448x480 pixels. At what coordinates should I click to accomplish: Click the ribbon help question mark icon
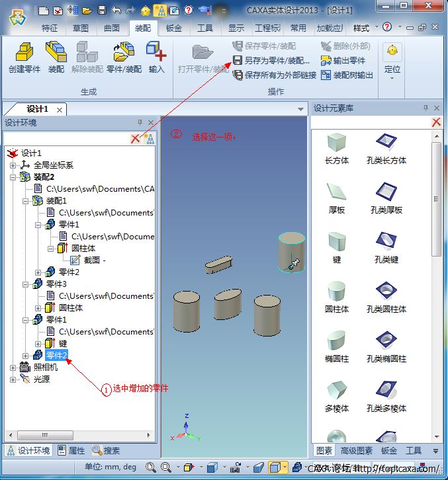click(387, 27)
